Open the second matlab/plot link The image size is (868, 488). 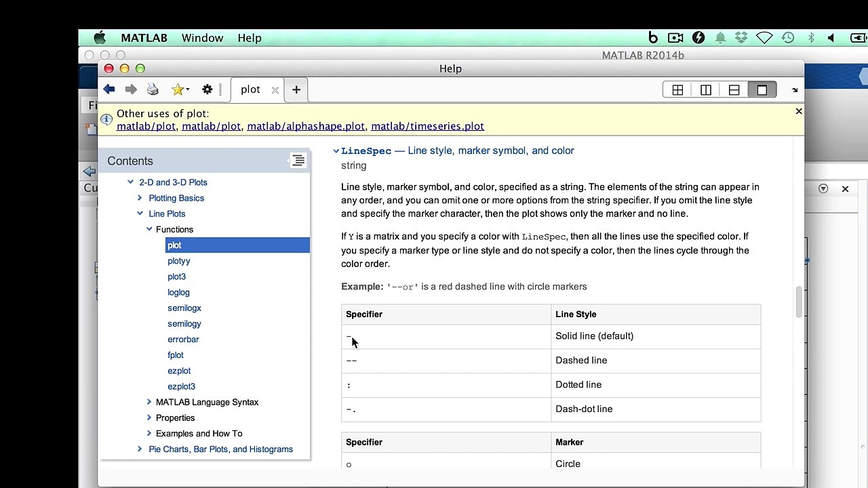211,126
